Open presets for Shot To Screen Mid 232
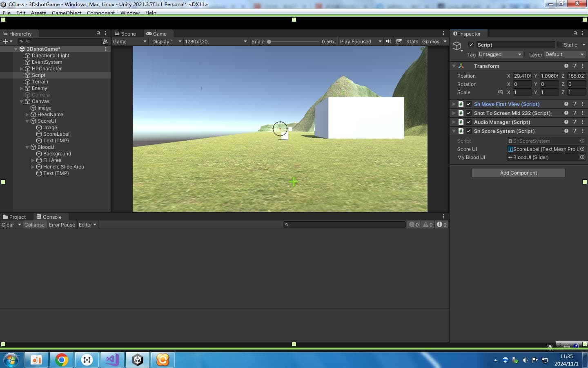Viewport: 588px width, 368px height. (575, 113)
